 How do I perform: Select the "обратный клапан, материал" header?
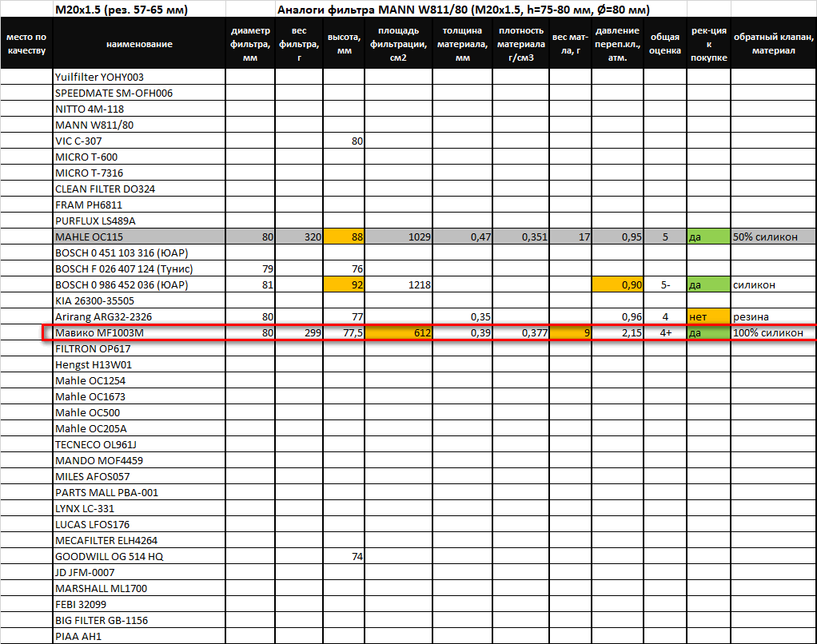coord(774,44)
